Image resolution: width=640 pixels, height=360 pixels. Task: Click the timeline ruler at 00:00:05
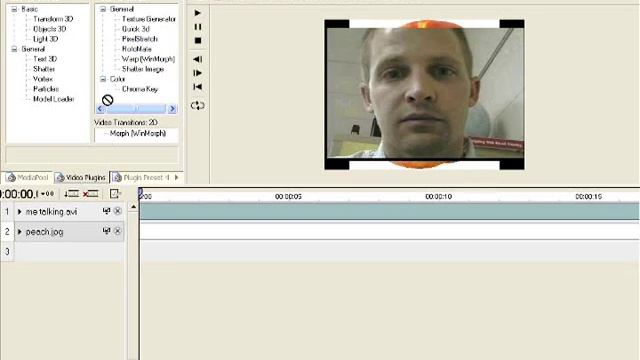point(288,197)
